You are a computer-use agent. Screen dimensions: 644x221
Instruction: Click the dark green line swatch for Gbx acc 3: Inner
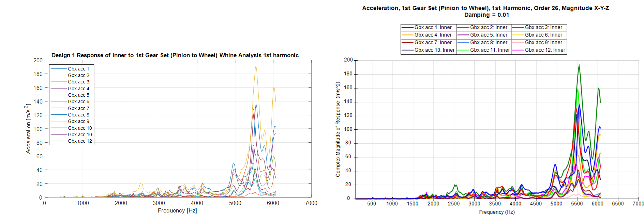(x=518, y=28)
